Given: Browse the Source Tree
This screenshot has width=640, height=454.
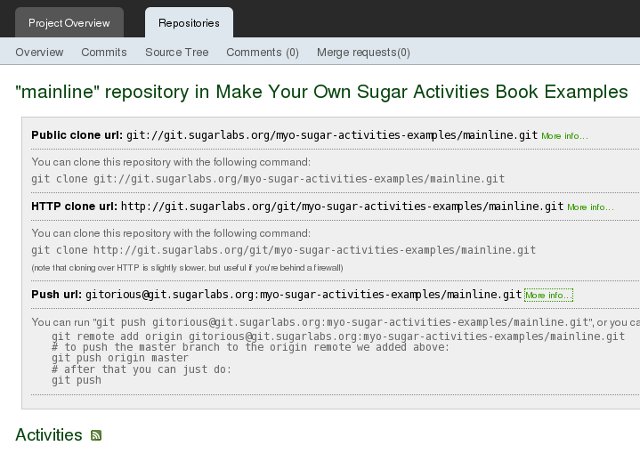Looking at the screenshot, I should click(x=177, y=52).
